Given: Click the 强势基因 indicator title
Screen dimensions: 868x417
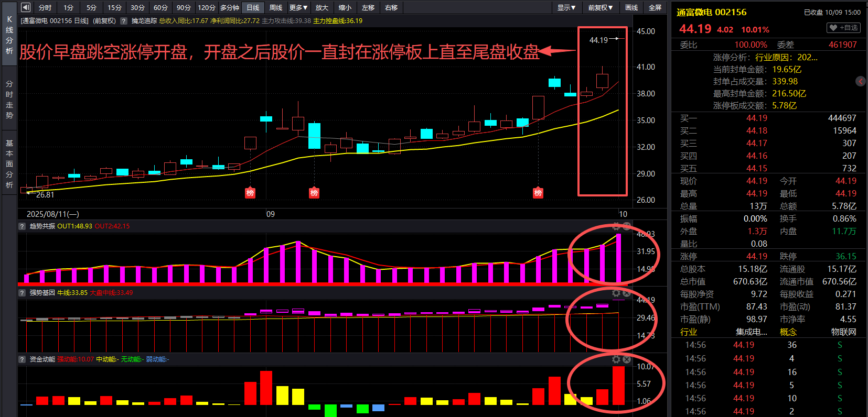Looking at the screenshot, I should click(42, 293).
